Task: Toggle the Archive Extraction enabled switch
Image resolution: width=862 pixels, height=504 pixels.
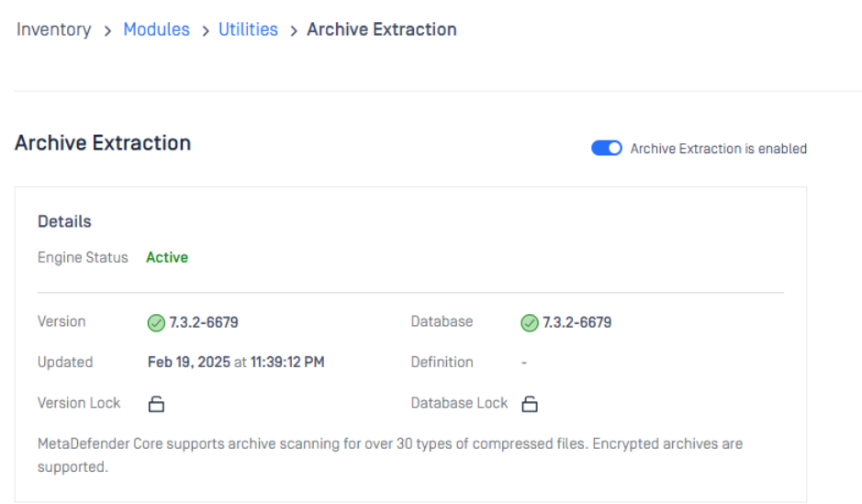Action: tap(607, 149)
